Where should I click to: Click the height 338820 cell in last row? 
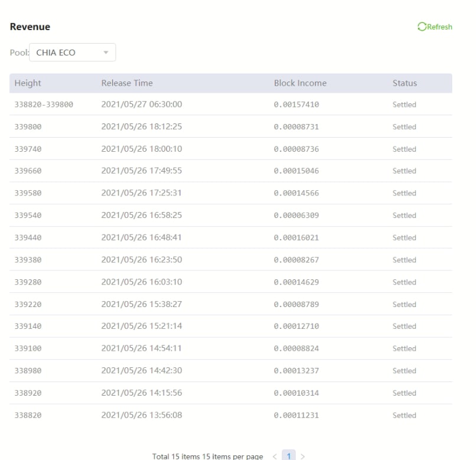click(27, 415)
